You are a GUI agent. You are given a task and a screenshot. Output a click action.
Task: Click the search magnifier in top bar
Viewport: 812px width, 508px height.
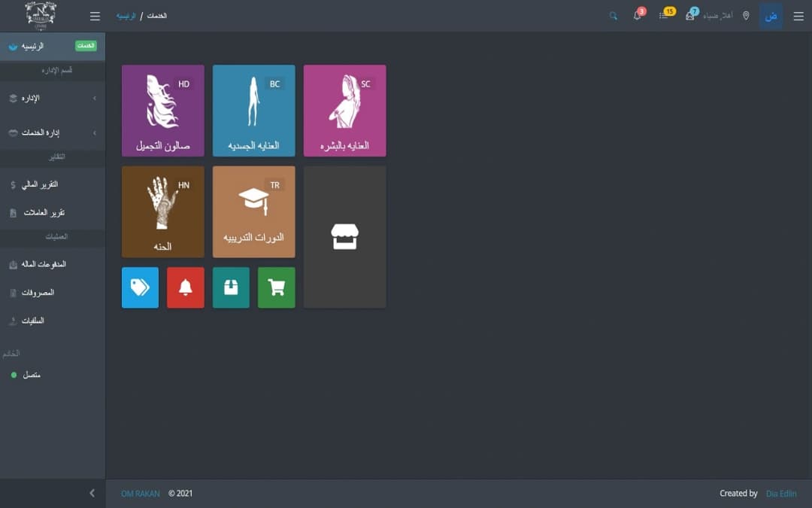pos(613,16)
